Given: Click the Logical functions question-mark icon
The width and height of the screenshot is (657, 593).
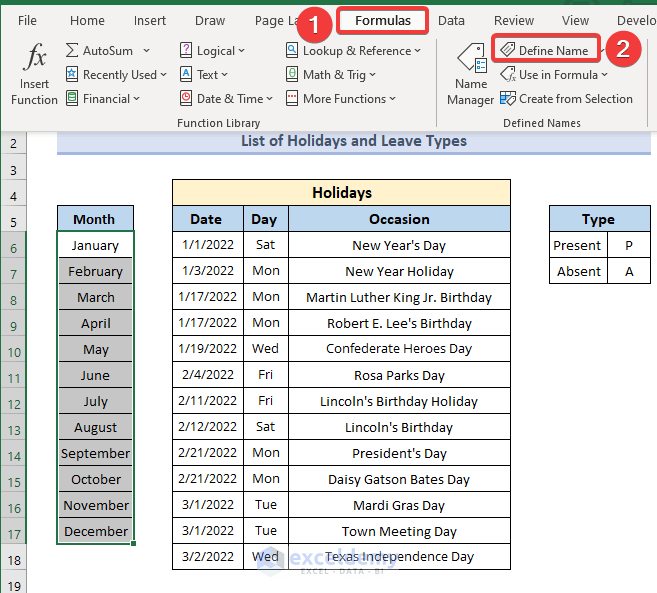Looking at the screenshot, I should (x=186, y=51).
